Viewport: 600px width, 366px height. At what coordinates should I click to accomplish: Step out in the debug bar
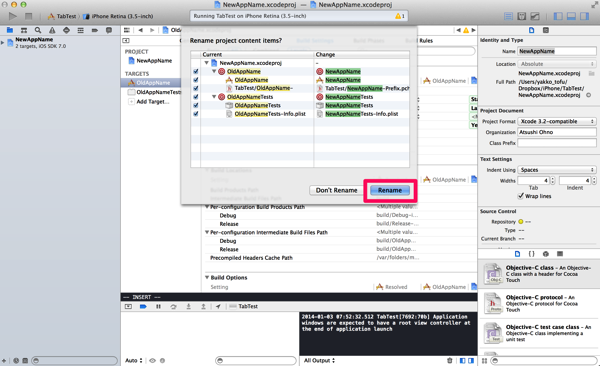click(203, 306)
